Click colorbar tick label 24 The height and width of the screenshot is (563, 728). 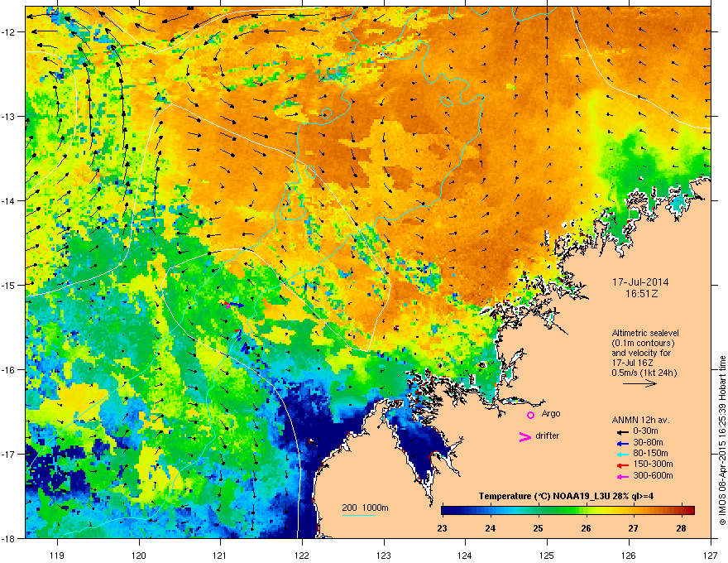(491, 528)
